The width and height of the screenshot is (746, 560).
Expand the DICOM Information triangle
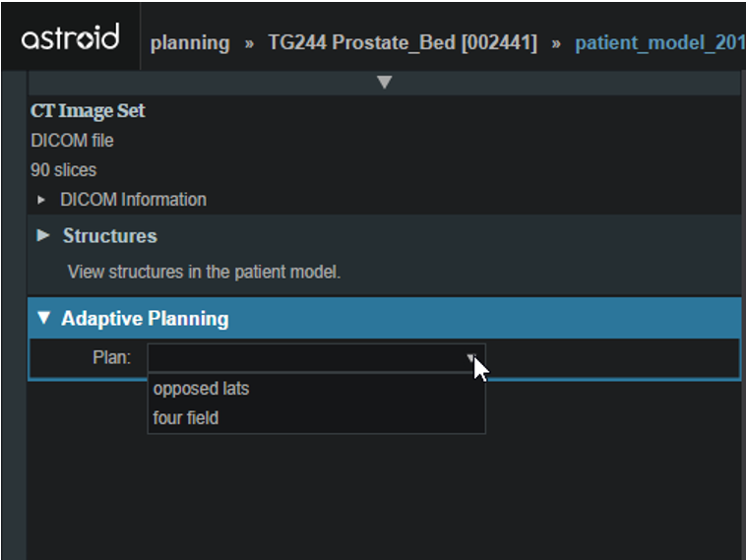click(41, 200)
